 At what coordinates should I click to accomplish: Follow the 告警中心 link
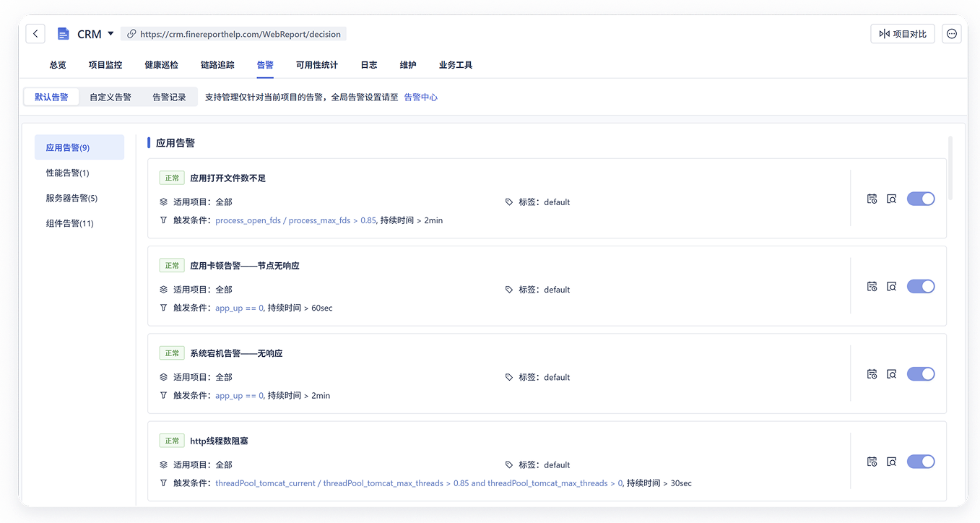pos(421,98)
